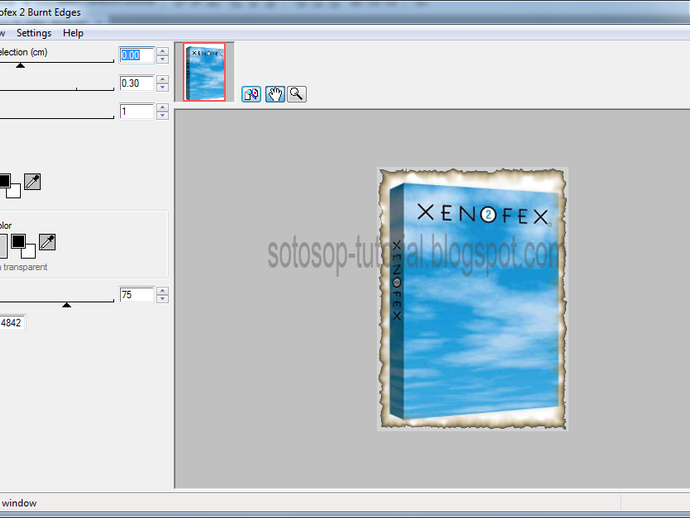
Task: Decrease the value 1 with down arrow
Action: pyautogui.click(x=162, y=116)
